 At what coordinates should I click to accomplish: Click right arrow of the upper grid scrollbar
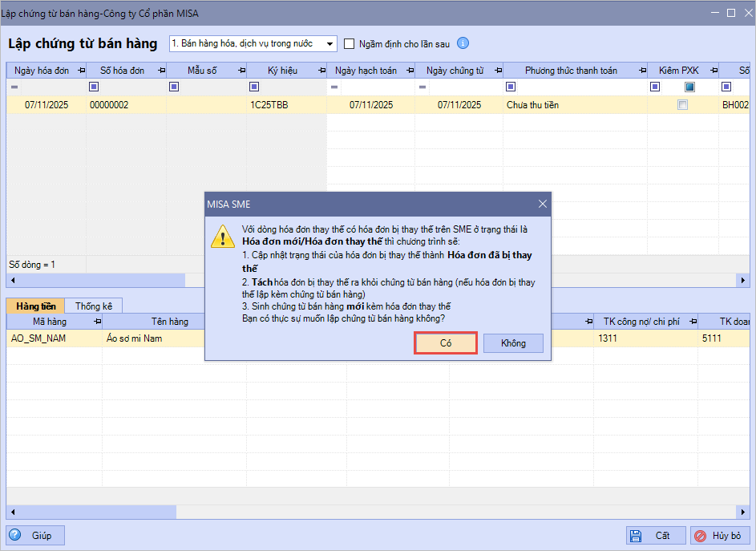coord(744,280)
